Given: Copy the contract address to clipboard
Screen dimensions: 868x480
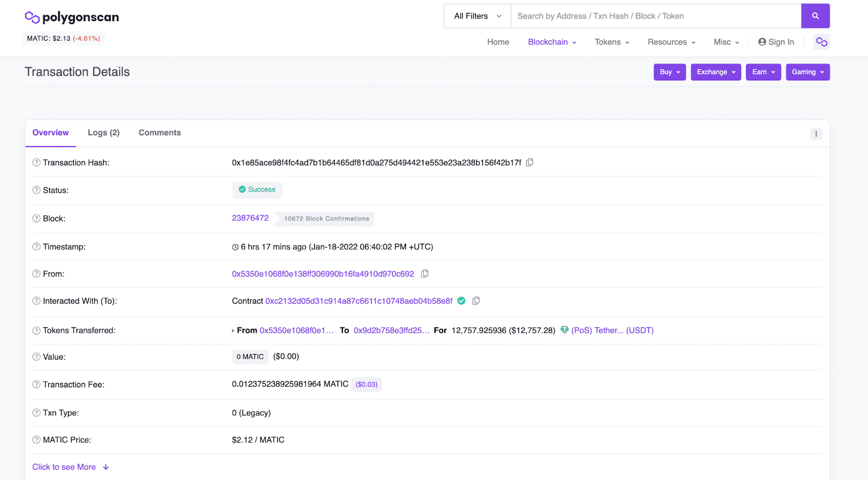Looking at the screenshot, I should (476, 301).
